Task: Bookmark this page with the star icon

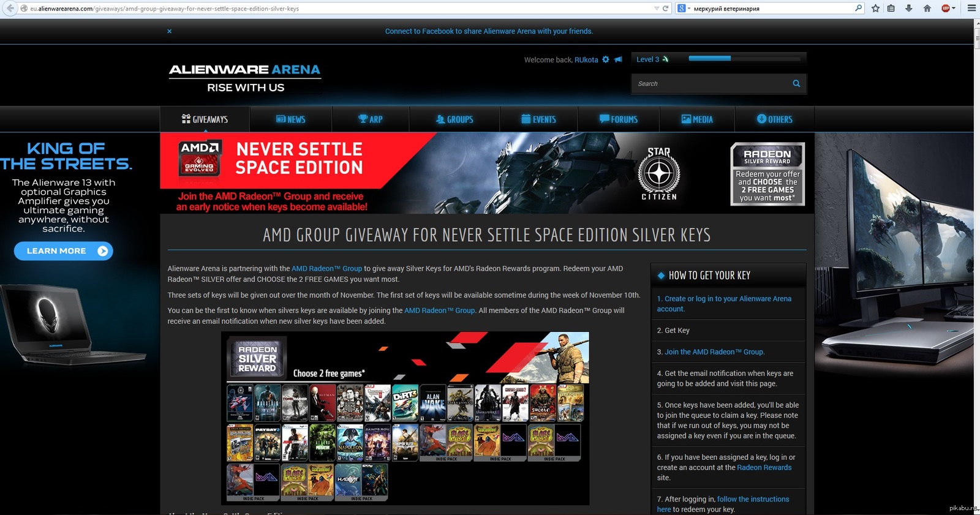Action: coord(875,9)
